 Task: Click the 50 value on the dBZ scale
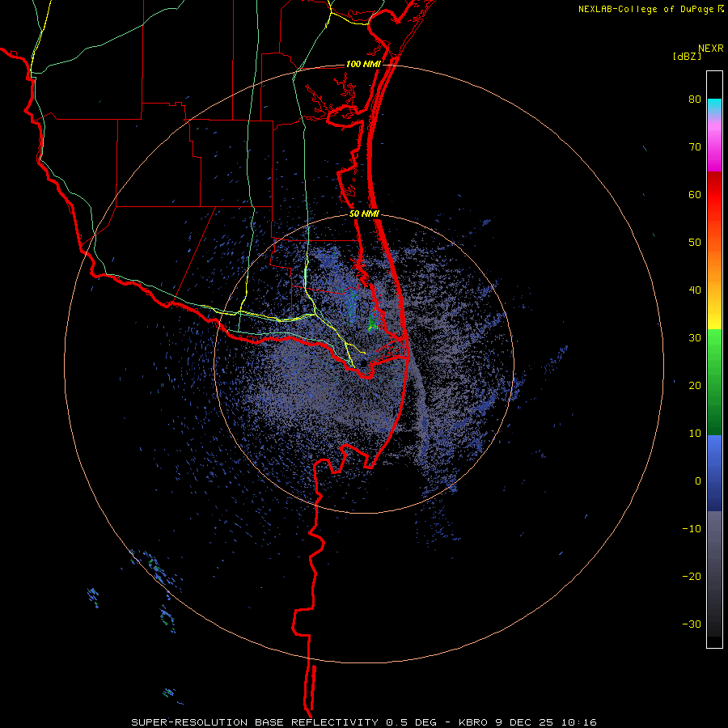(x=695, y=243)
